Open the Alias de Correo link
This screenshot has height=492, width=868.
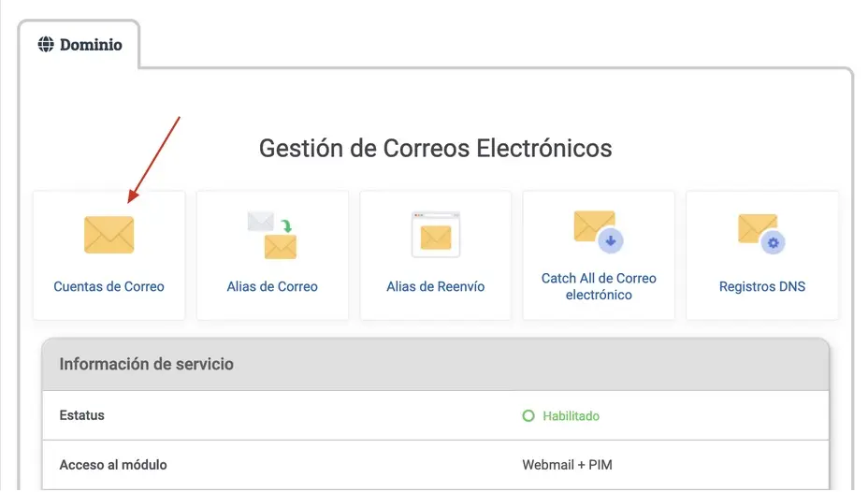tap(272, 286)
